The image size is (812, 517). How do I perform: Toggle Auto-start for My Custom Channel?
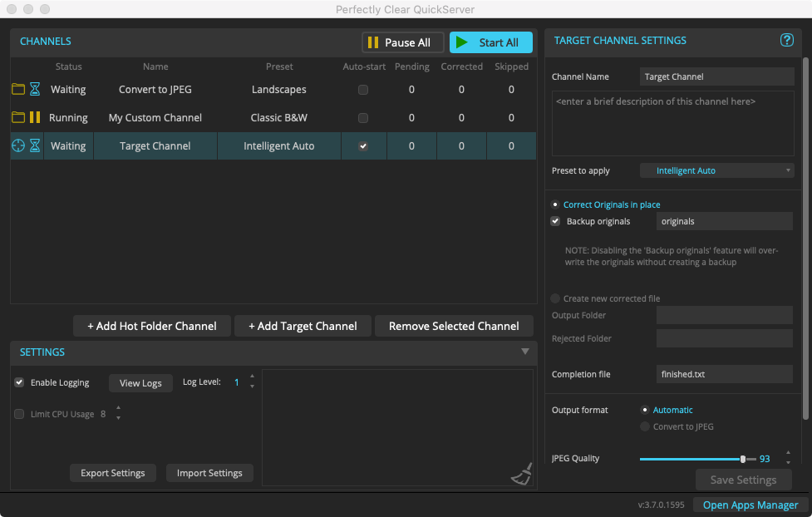pyautogui.click(x=363, y=117)
